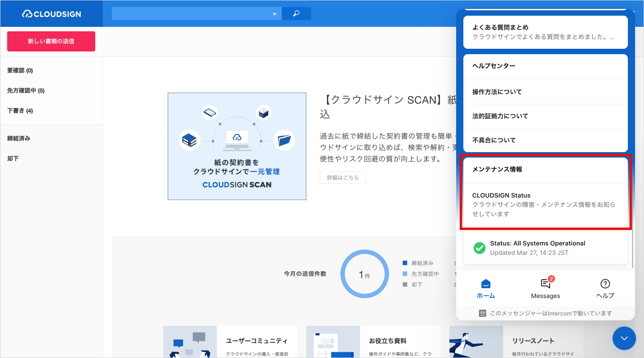This screenshot has width=644, height=358.
Task: Select the ヘルプ tab in messenger
Action: (605, 289)
